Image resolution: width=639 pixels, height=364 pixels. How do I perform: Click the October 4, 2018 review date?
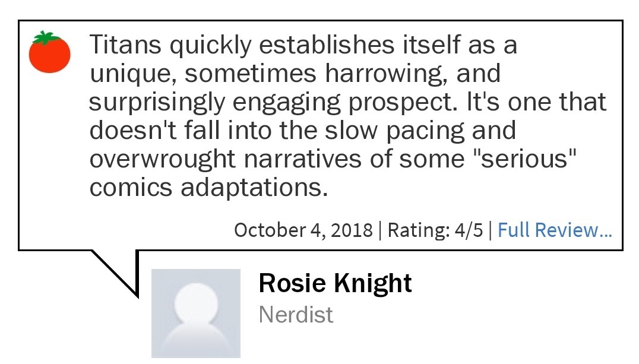(303, 230)
